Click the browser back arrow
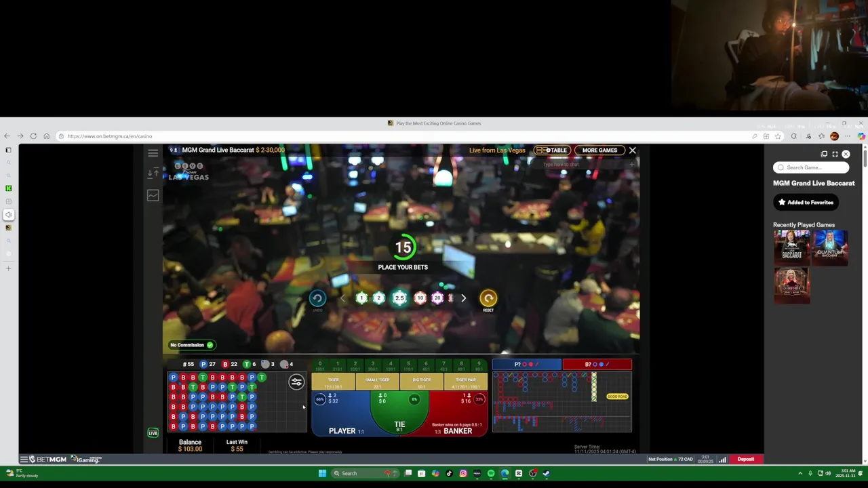 [7, 136]
